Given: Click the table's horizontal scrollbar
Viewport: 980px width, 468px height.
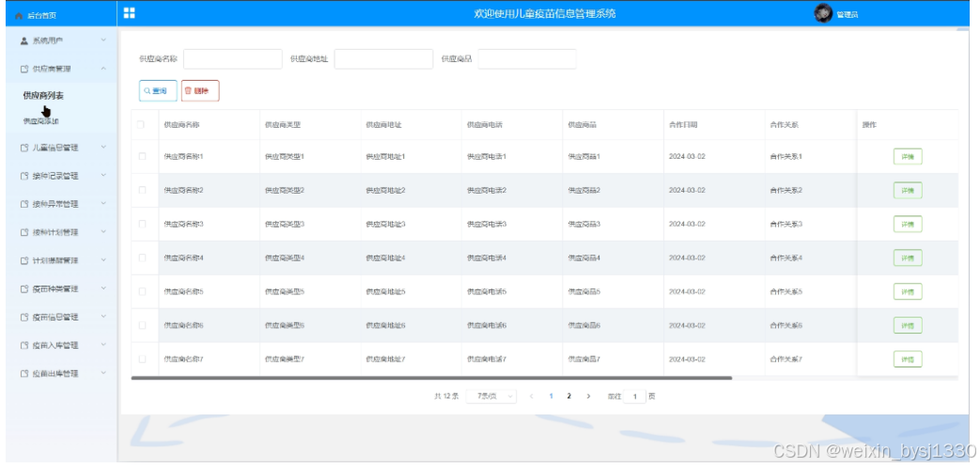Looking at the screenshot, I should [431, 378].
